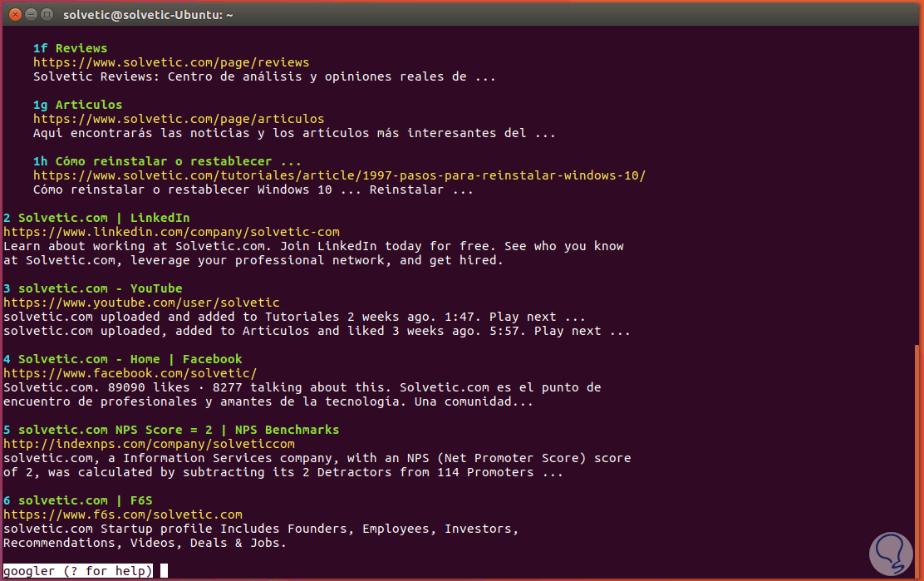Image resolution: width=924 pixels, height=581 pixels.
Task: Maximize the terminal window
Action: [47, 15]
